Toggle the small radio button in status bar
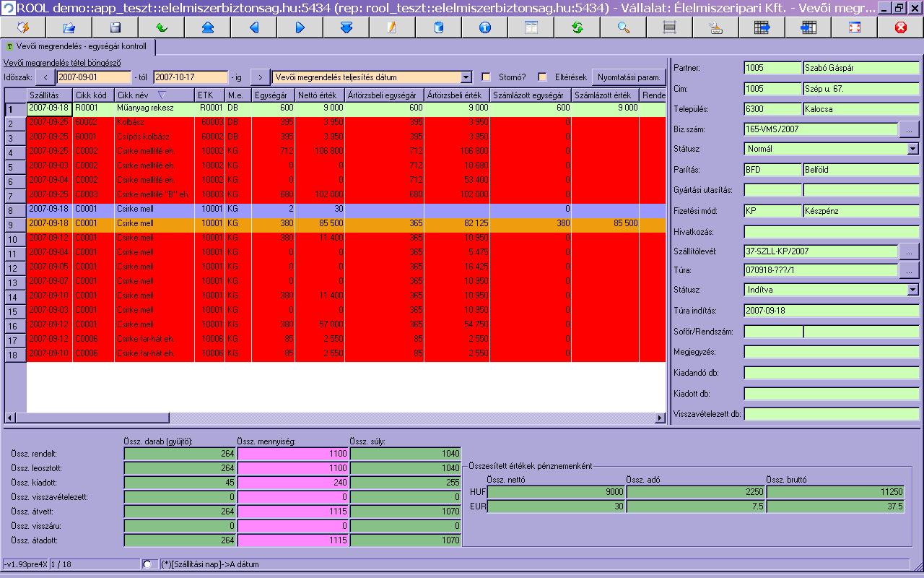This screenshot has width=924, height=578. 147,564
